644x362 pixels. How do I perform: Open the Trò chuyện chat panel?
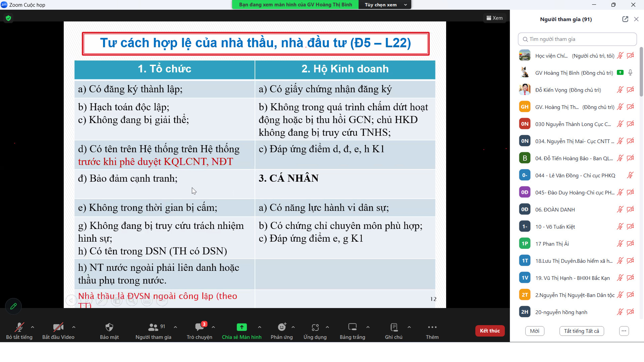[x=199, y=330]
